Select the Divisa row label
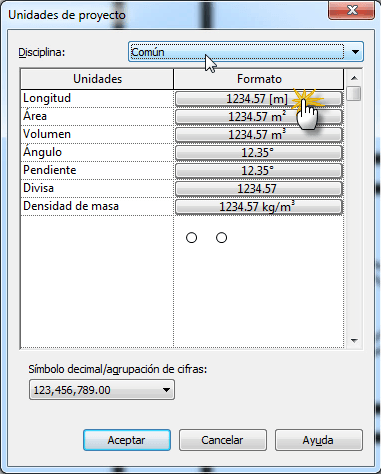The width and height of the screenshot is (381, 474). click(x=38, y=188)
